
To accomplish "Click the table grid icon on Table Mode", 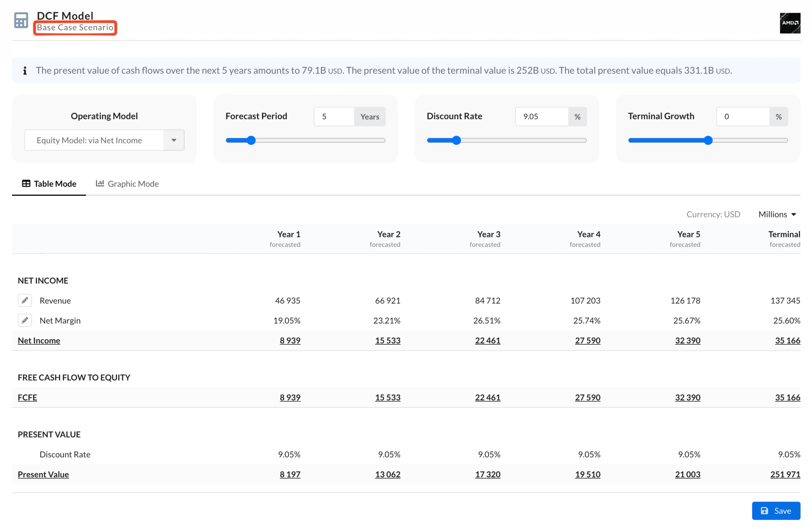I will pyautogui.click(x=26, y=184).
